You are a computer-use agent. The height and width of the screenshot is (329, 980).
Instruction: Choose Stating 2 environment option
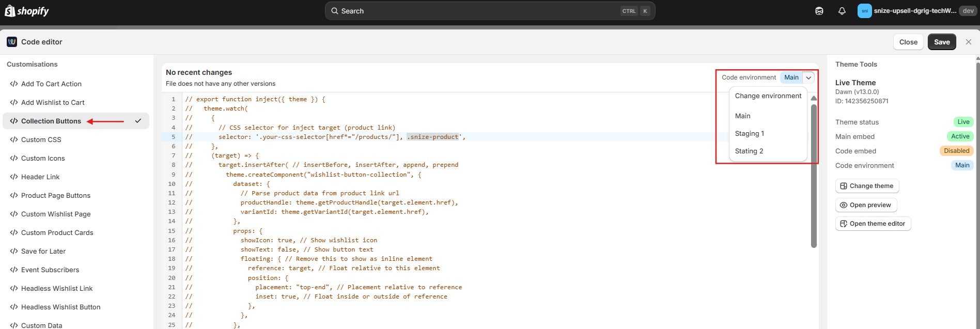[749, 151]
